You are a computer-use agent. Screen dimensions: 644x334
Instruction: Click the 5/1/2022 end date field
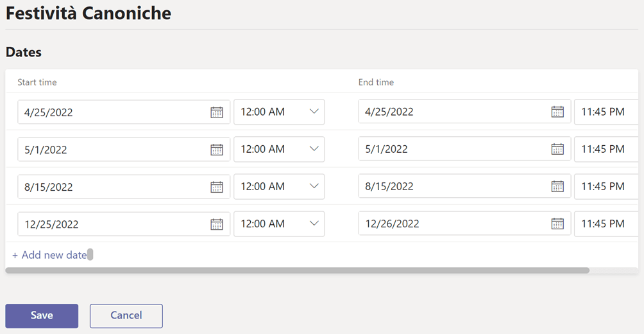point(464,149)
